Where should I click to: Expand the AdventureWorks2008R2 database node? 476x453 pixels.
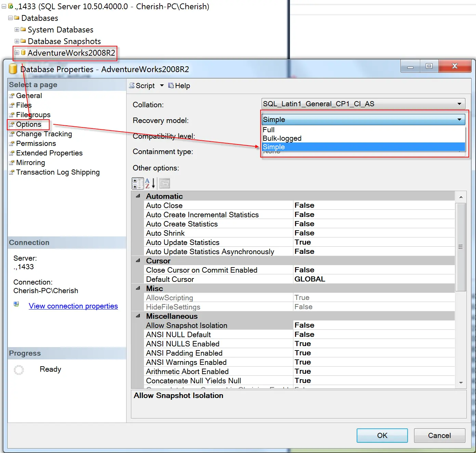[x=17, y=53]
